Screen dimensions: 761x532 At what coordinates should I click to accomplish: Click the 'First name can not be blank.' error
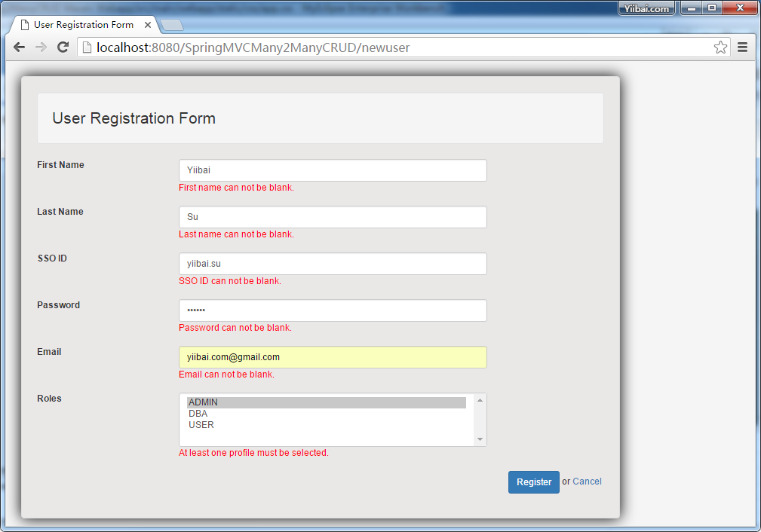236,188
